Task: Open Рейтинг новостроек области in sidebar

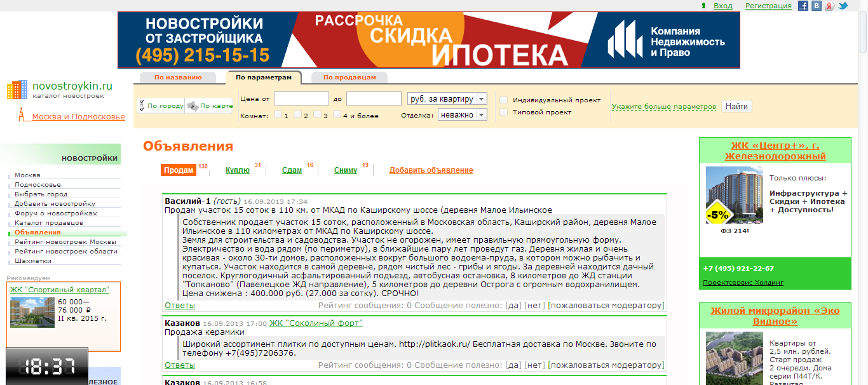Action: coord(66,252)
